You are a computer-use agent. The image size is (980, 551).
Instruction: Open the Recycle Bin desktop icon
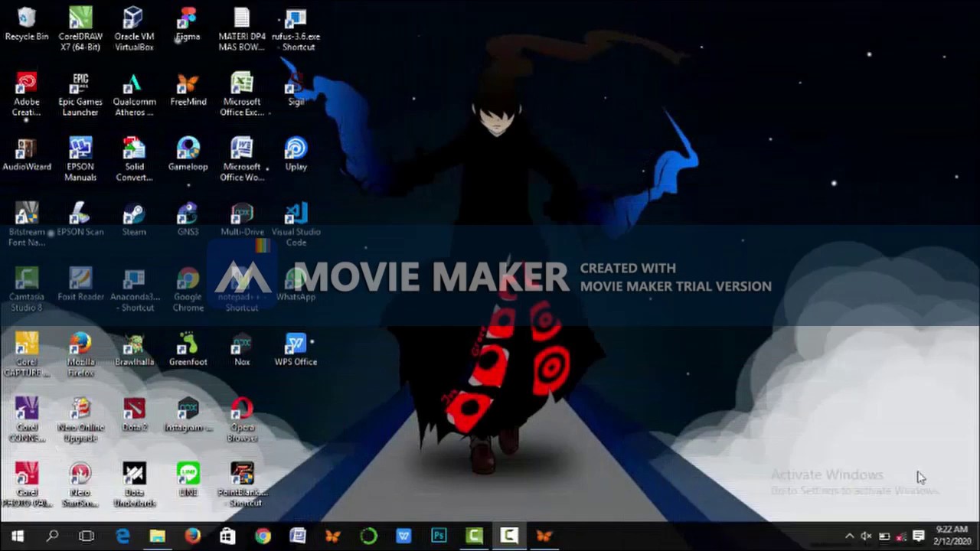(x=26, y=24)
